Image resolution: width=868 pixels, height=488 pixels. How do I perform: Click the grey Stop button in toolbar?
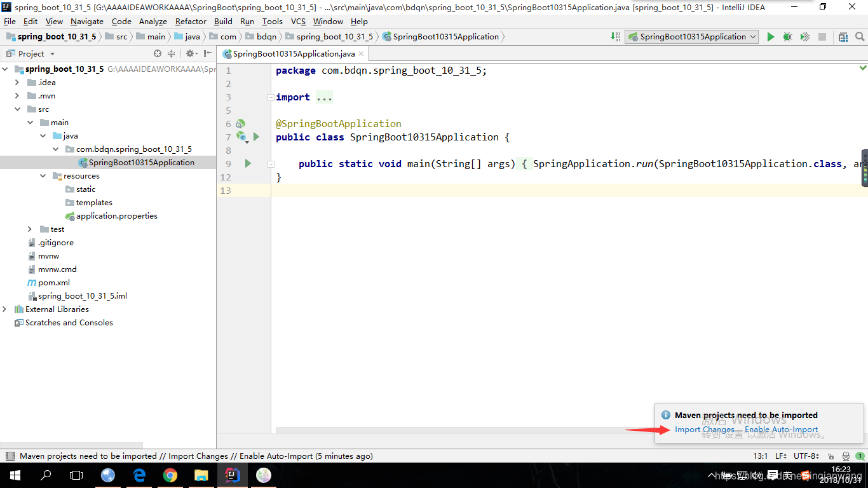[x=822, y=37]
